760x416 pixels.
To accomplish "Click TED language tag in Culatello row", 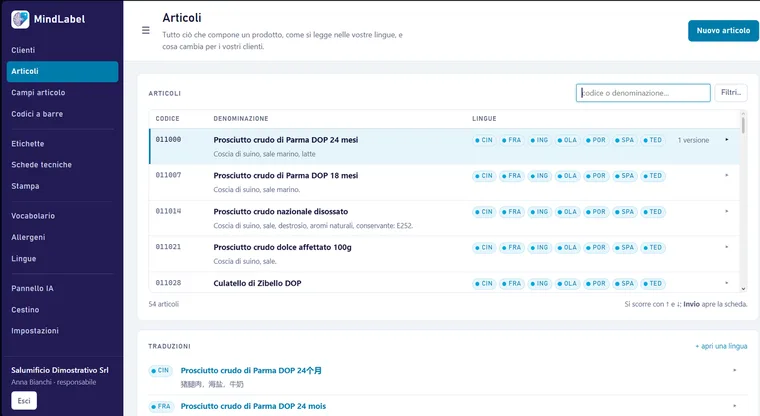I will [x=652, y=284].
